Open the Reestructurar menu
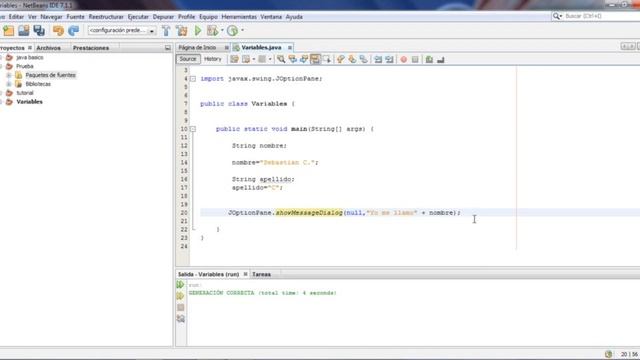The width and height of the screenshot is (640, 360). coord(106,17)
